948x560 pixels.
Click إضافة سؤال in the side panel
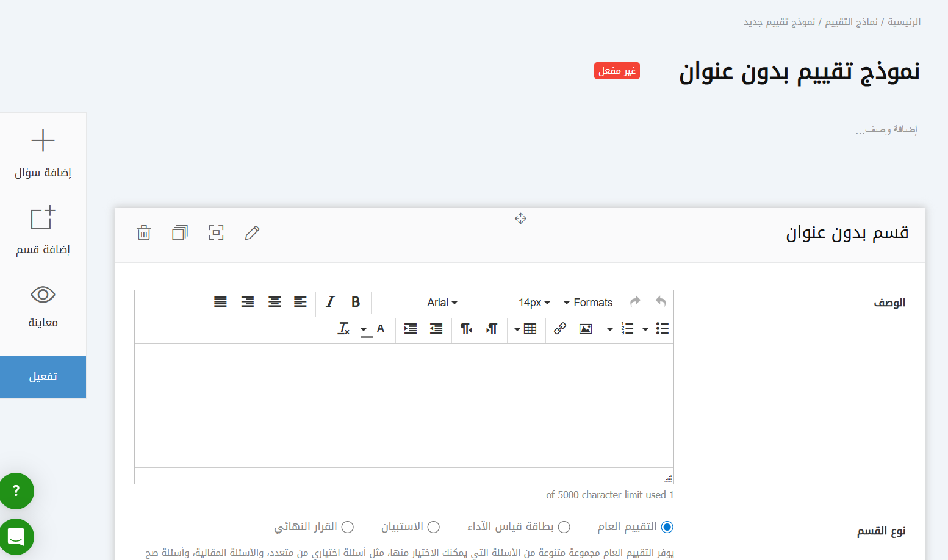pyautogui.click(x=43, y=153)
